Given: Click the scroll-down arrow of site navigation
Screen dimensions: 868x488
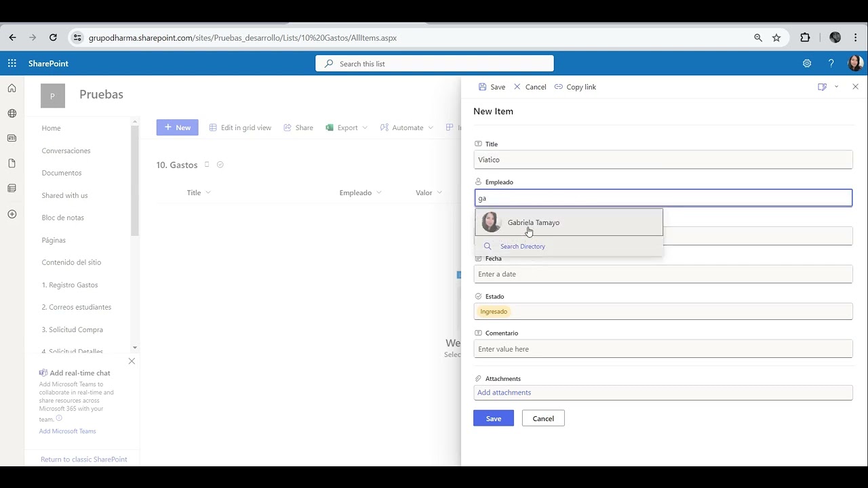Looking at the screenshot, I should coord(135,348).
